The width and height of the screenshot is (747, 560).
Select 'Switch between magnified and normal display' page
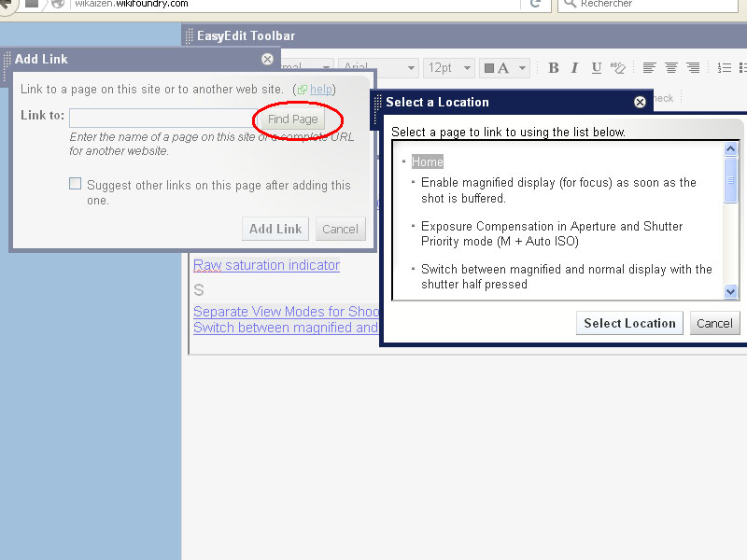(x=567, y=276)
